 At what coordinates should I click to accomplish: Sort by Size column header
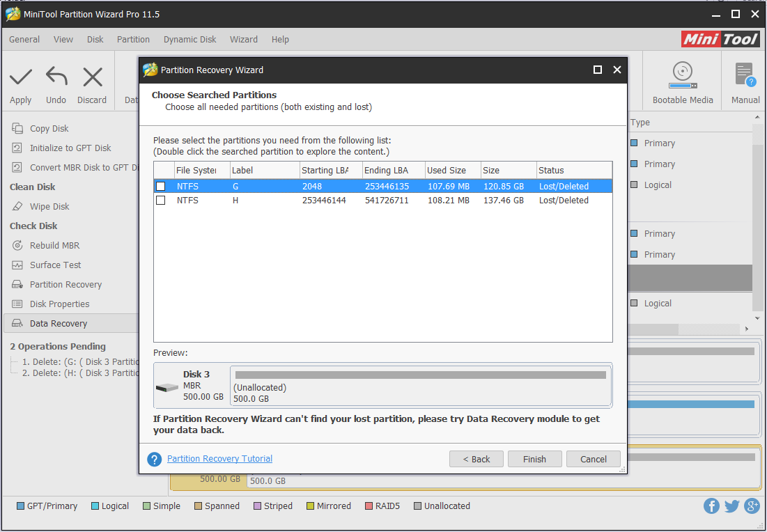[x=509, y=170]
